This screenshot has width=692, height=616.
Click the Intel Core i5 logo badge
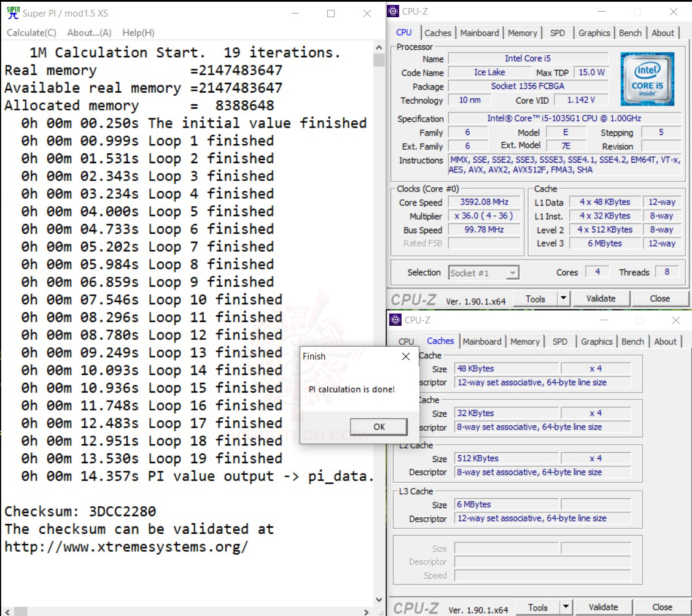pyautogui.click(x=647, y=79)
